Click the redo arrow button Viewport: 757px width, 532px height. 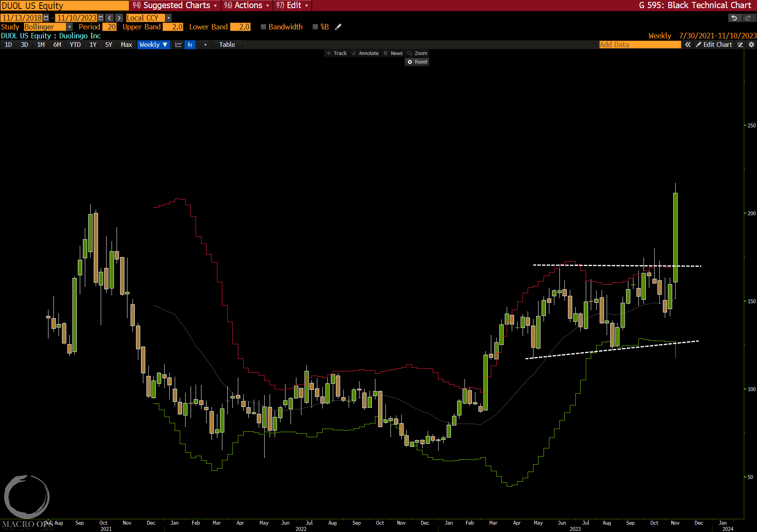748,18
